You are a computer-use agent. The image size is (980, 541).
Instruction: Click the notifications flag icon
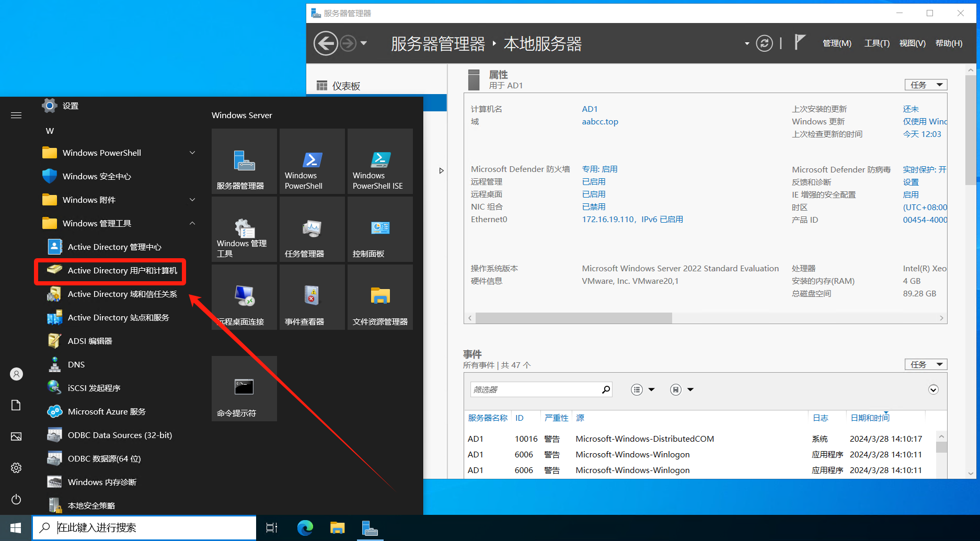tap(799, 42)
